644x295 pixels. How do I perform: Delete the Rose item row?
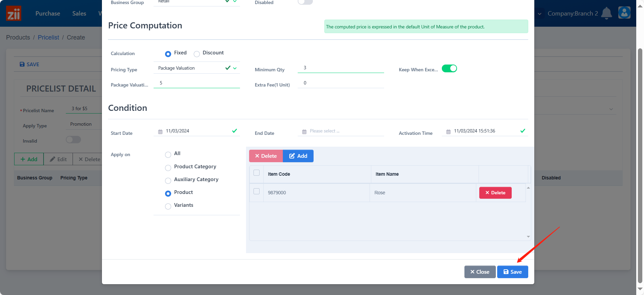click(x=495, y=193)
